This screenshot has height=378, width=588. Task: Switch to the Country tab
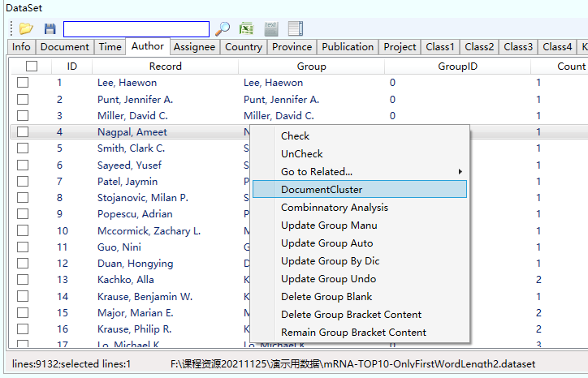[x=244, y=47]
